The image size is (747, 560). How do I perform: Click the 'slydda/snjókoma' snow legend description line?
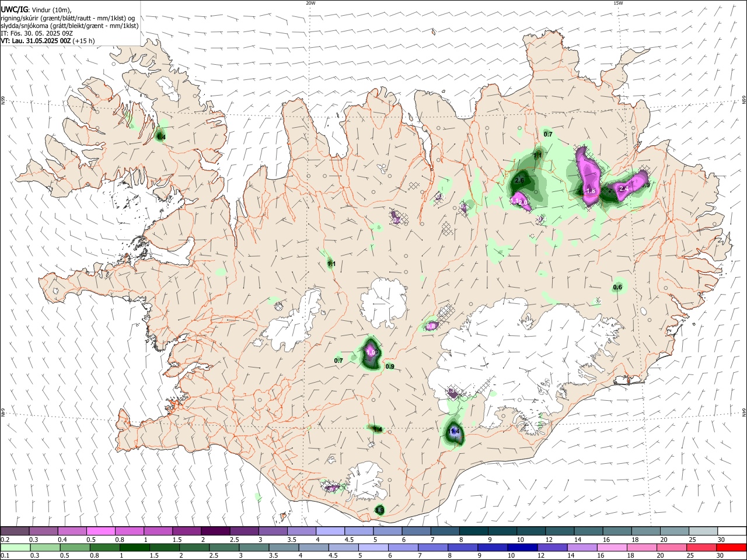69,26
